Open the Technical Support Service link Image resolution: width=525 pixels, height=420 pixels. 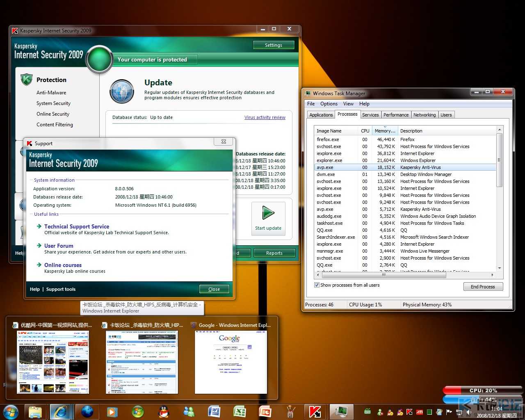point(77,226)
